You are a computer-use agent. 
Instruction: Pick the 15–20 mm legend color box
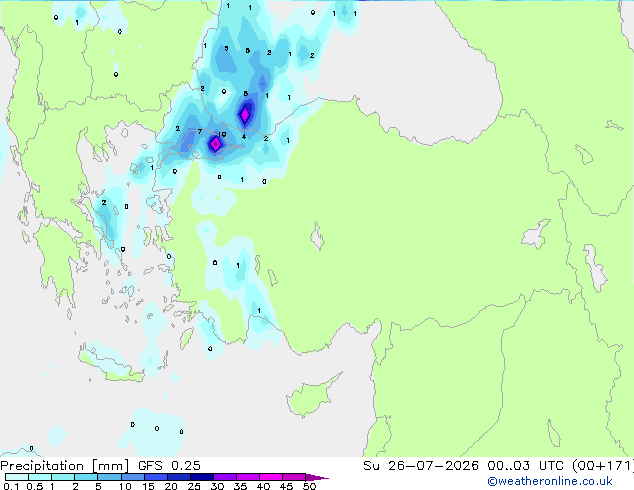click(155, 477)
